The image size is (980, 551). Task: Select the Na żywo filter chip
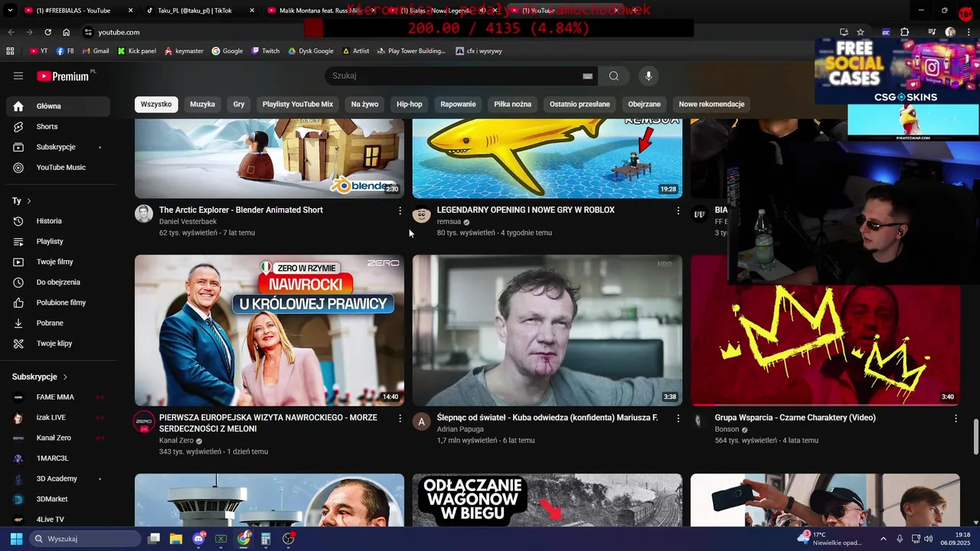(x=364, y=104)
